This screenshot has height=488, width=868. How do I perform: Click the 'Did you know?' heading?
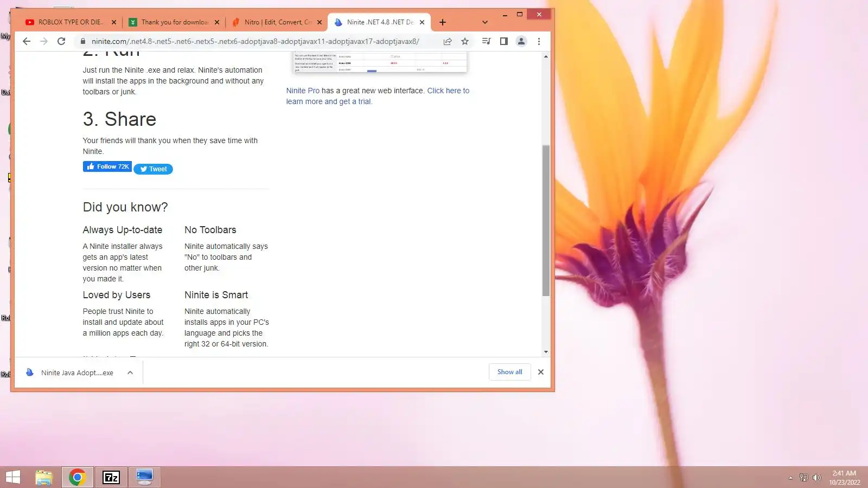tap(125, 207)
